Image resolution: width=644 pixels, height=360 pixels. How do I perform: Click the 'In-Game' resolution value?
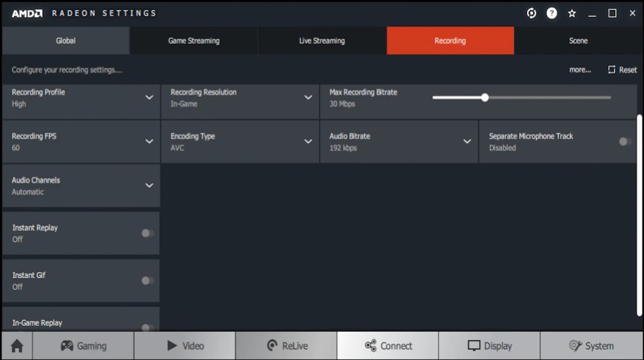pyautogui.click(x=184, y=104)
